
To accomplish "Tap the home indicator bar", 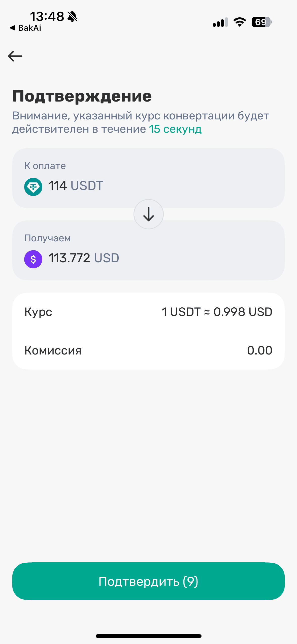I will click(149, 636).
